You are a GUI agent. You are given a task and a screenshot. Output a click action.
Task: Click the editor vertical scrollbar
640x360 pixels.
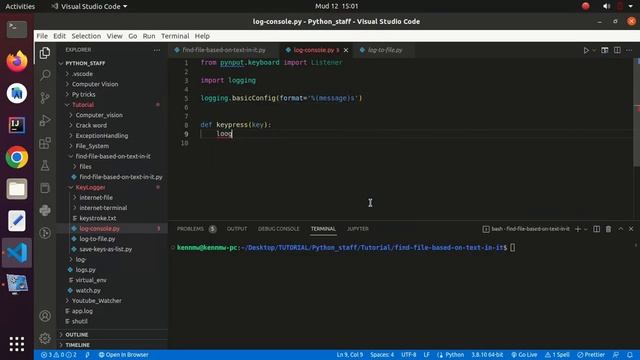(x=636, y=112)
